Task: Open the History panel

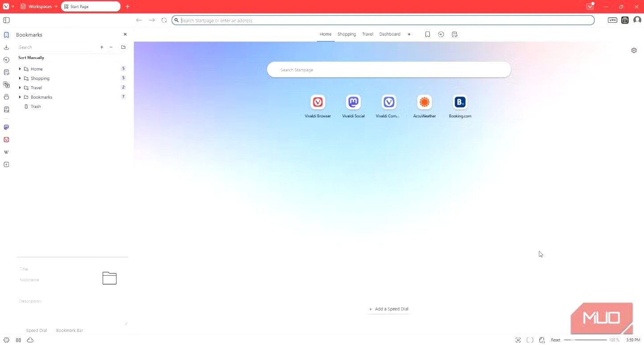Action: (x=6, y=60)
